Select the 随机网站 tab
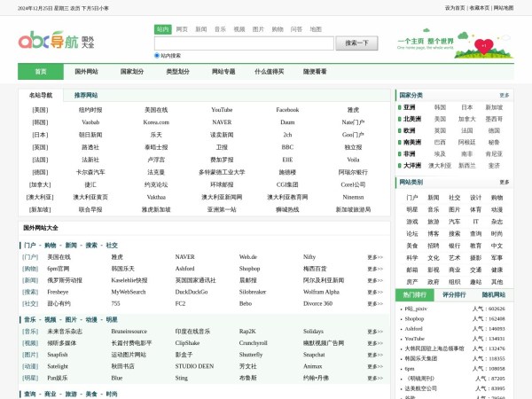The image size is (532, 399). (x=493, y=294)
